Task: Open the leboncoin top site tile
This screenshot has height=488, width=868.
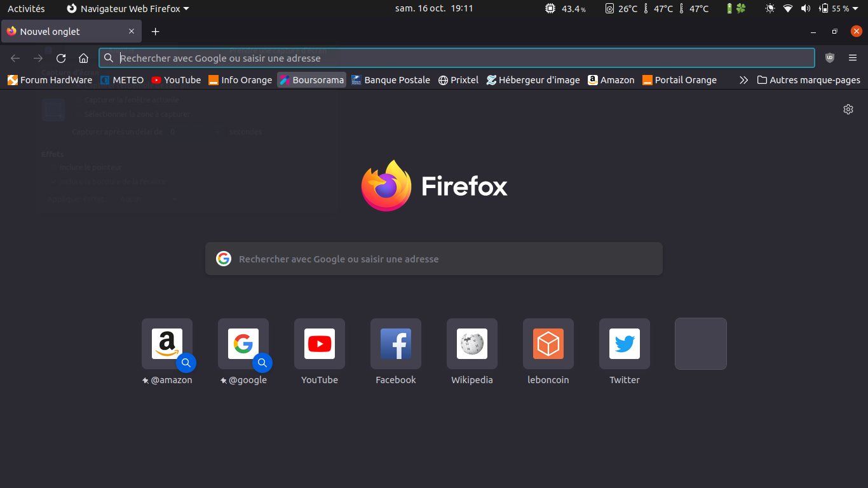Action: [548, 344]
